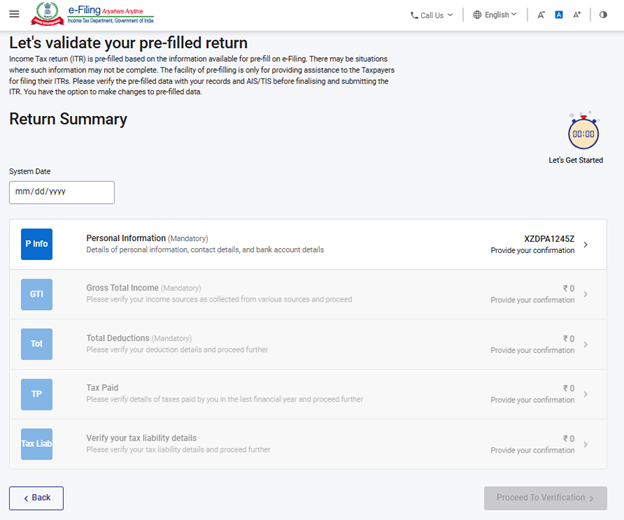624x520 pixels.
Task: Toggle the high contrast mode icon
Action: [603, 15]
